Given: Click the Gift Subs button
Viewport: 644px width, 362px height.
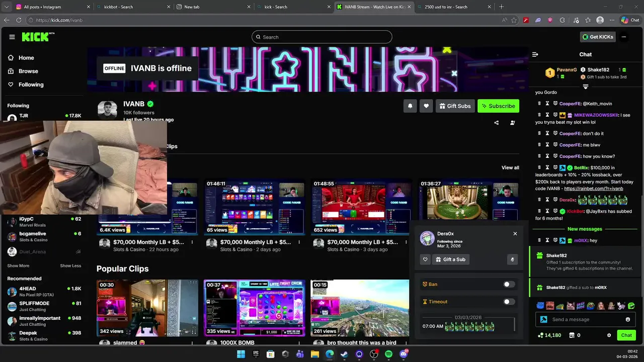Looking at the screenshot, I should (455, 106).
